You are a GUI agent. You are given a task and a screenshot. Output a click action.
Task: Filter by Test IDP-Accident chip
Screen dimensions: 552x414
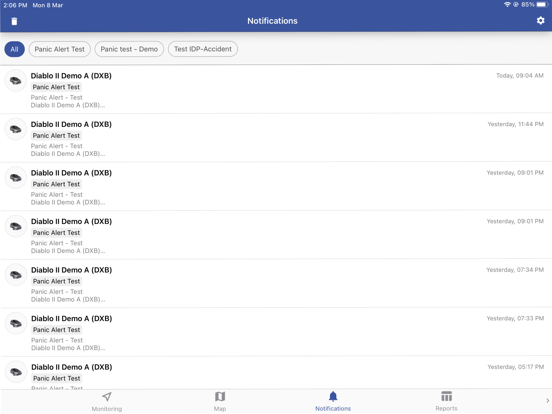[203, 49]
